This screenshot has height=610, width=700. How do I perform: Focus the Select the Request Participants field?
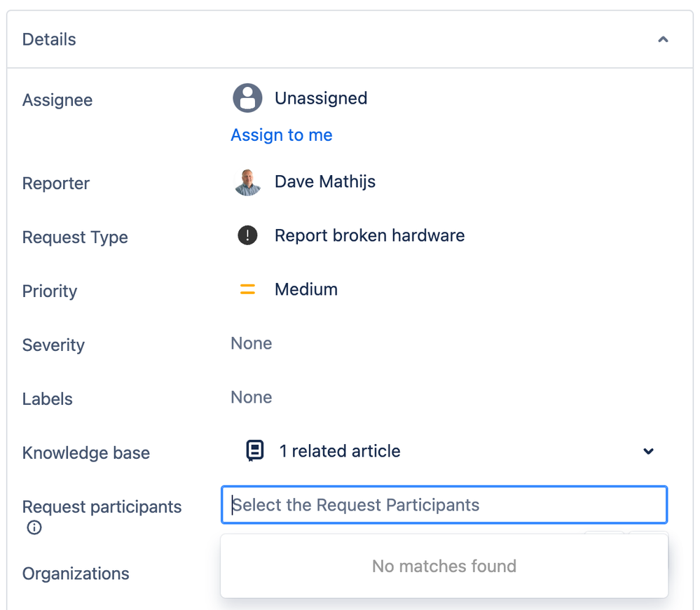pyautogui.click(x=444, y=505)
